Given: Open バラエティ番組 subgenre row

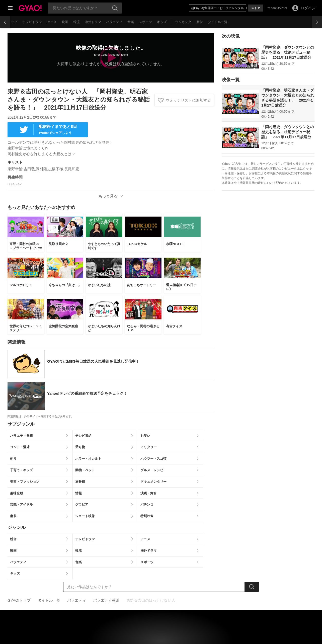Looking at the screenshot, I should 40,436.
